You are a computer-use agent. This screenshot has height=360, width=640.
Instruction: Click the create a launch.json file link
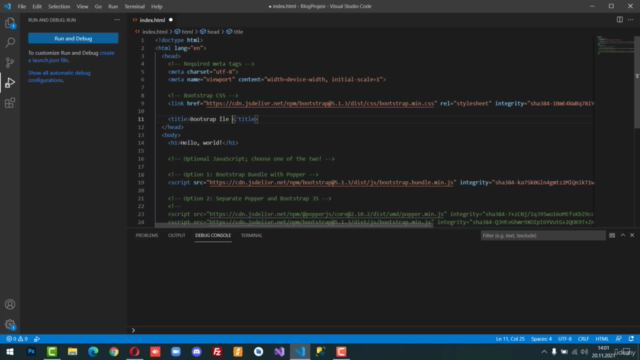[x=71, y=56]
